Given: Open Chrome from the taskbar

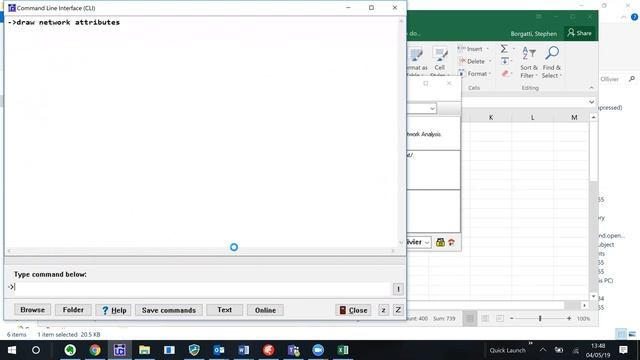Looking at the screenshot, I should click(95, 350).
